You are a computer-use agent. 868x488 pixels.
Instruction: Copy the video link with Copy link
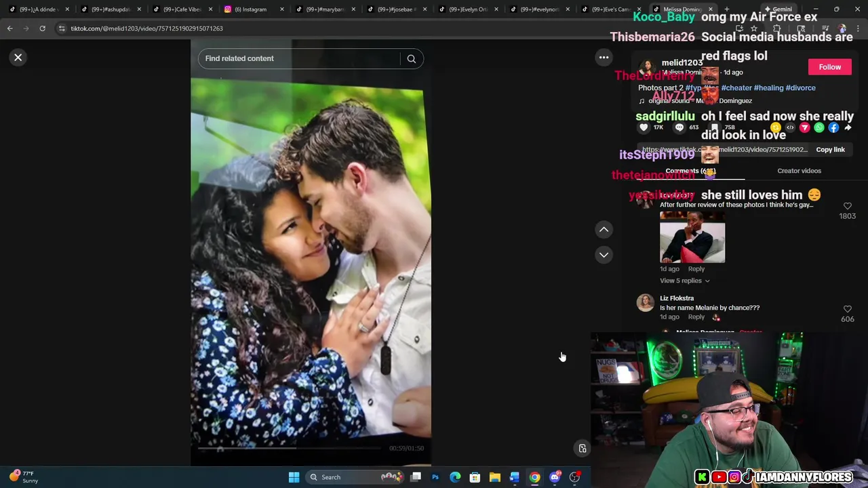click(x=830, y=150)
